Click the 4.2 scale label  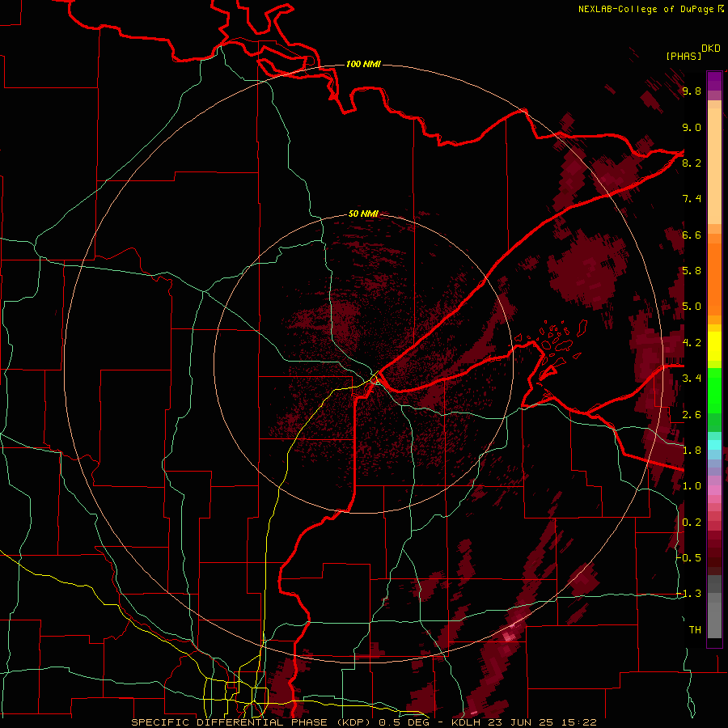692,343
